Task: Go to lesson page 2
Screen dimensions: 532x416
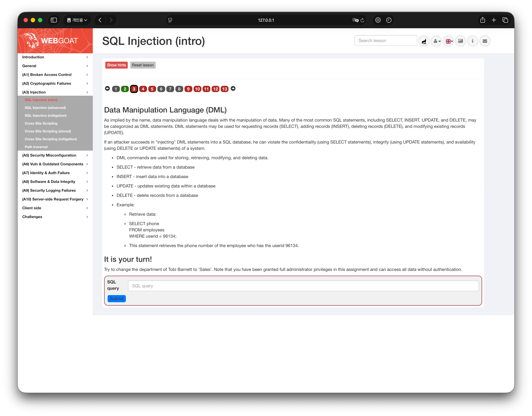Action: coord(125,89)
